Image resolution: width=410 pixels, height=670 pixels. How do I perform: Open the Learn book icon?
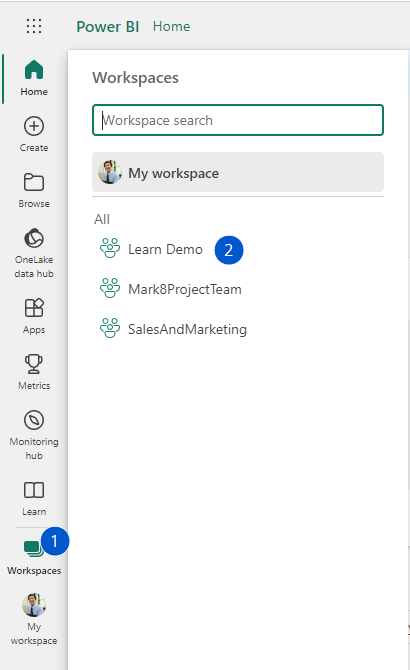[x=34, y=490]
